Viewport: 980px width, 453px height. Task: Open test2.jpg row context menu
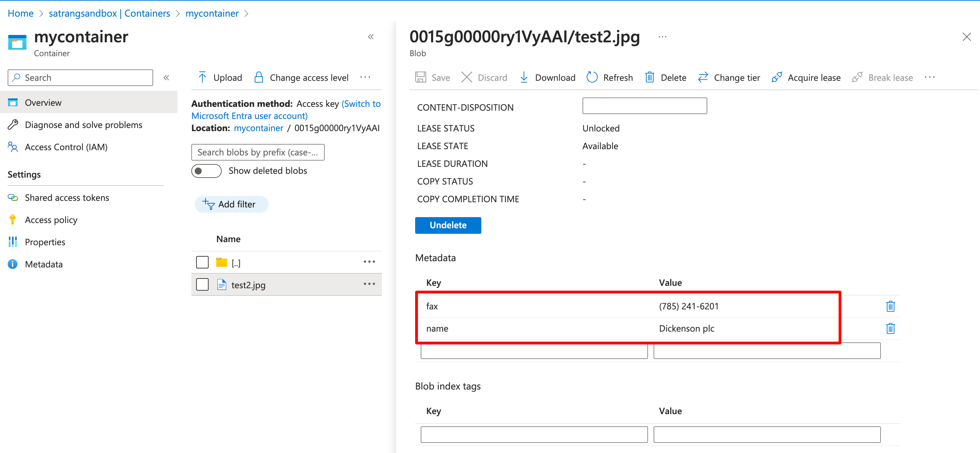(x=369, y=284)
